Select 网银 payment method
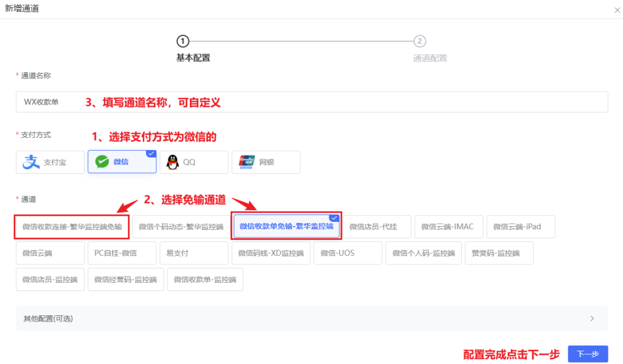623x364 pixels. 266,162
